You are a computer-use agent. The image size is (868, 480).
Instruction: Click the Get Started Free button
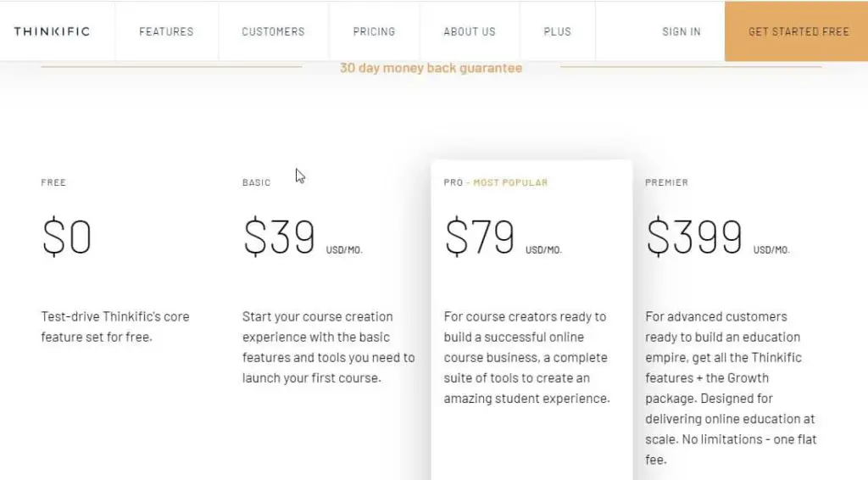(796, 31)
